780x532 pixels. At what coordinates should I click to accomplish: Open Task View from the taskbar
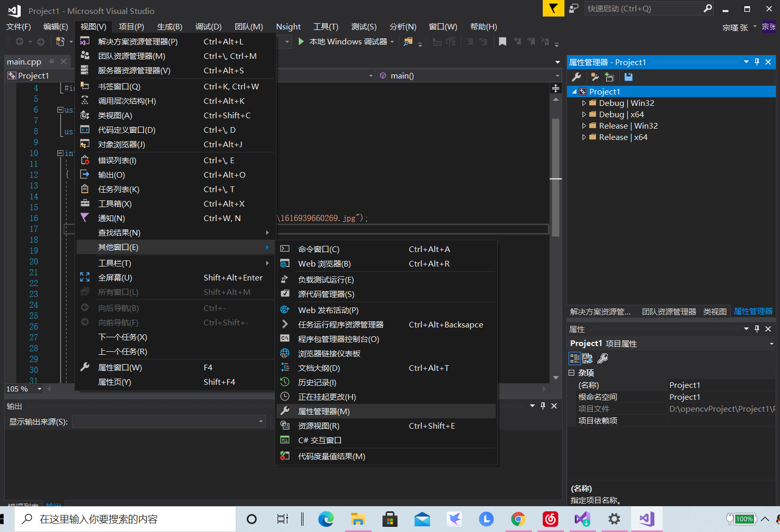282,519
